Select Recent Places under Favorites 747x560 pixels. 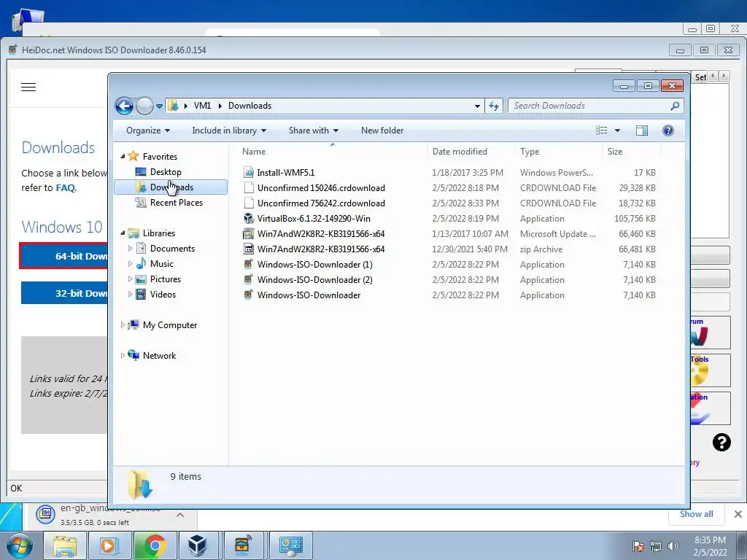(x=177, y=203)
